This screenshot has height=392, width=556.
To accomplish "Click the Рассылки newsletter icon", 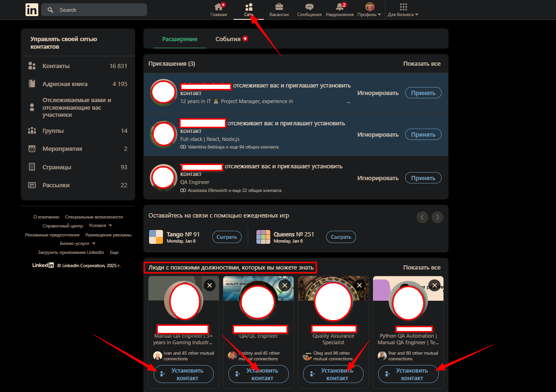I will click(x=32, y=185).
